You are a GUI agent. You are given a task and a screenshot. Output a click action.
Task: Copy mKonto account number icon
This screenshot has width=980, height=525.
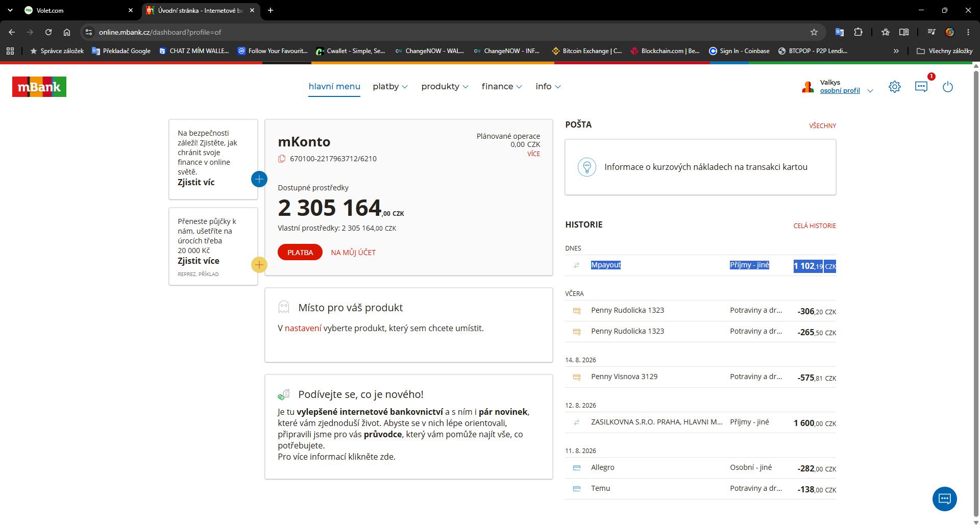281,159
